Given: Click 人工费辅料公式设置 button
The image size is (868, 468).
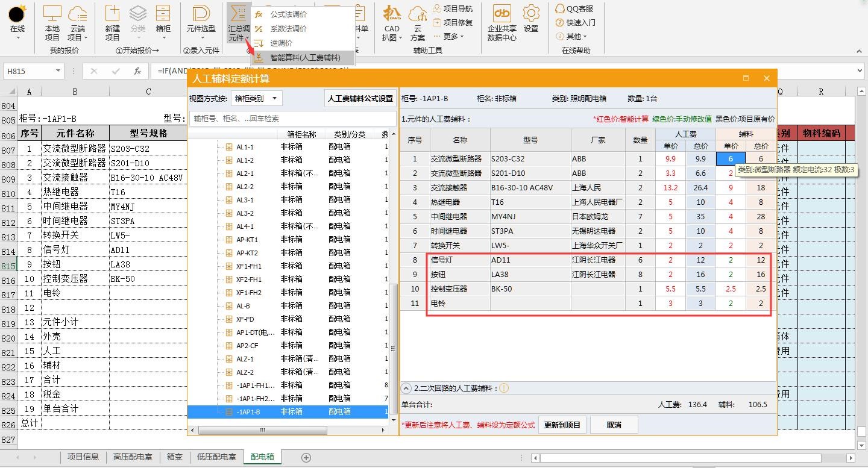Looking at the screenshot, I should pyautogui.click(x=360, y=98).
